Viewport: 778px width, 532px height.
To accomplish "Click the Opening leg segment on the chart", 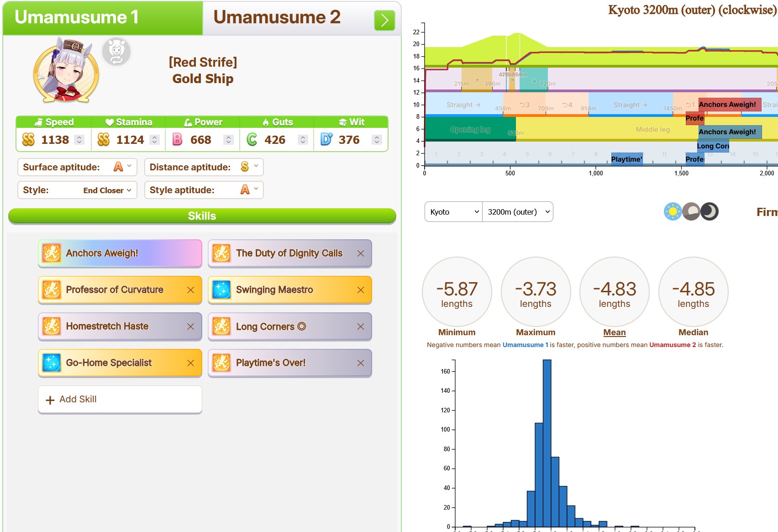I will point(470,129).
